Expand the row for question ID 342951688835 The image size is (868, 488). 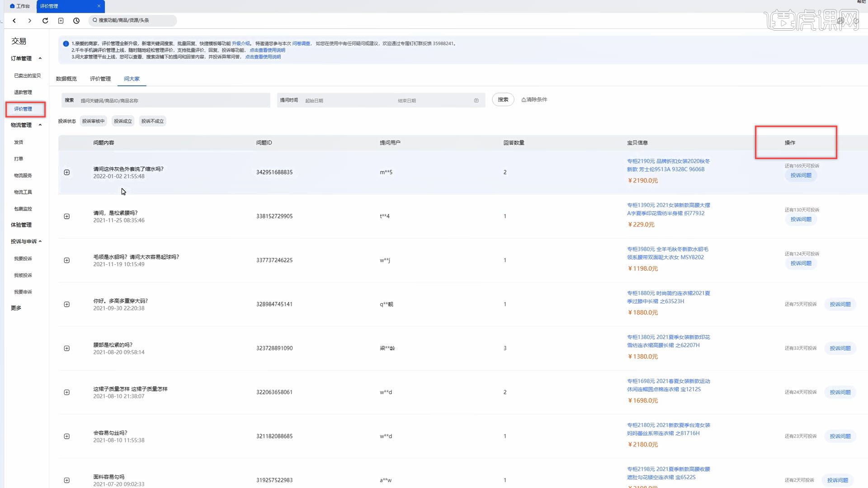[67, 173]
